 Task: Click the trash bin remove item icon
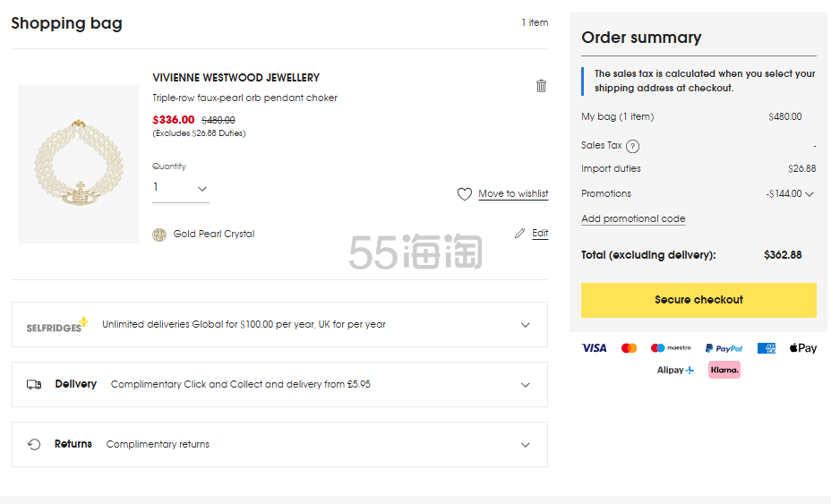pos(541,86)
